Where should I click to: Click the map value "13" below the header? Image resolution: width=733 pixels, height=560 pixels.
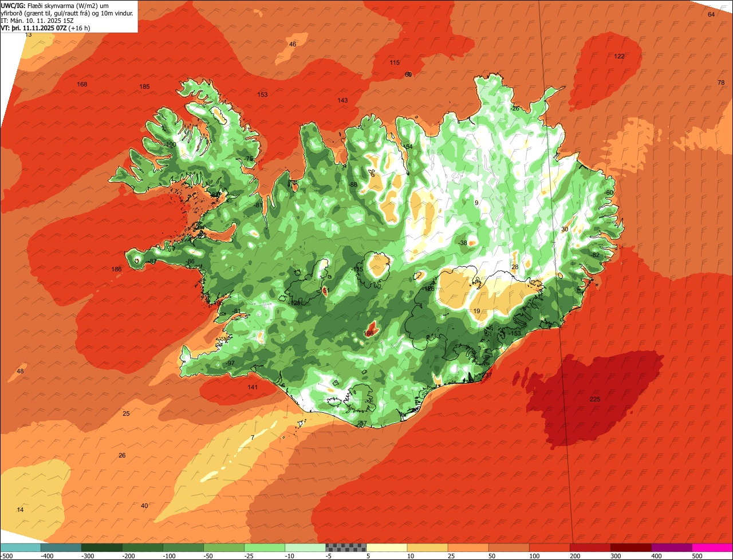(28, 34)
